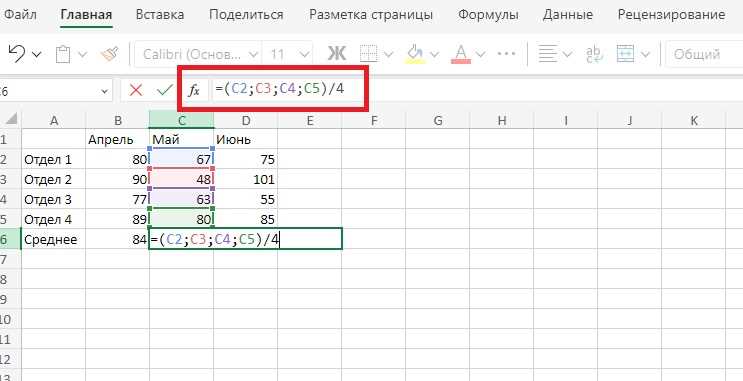This screenshot has height=381, width=743.
Task: Click the editing cell C6 formula
Action: (245, 239)
